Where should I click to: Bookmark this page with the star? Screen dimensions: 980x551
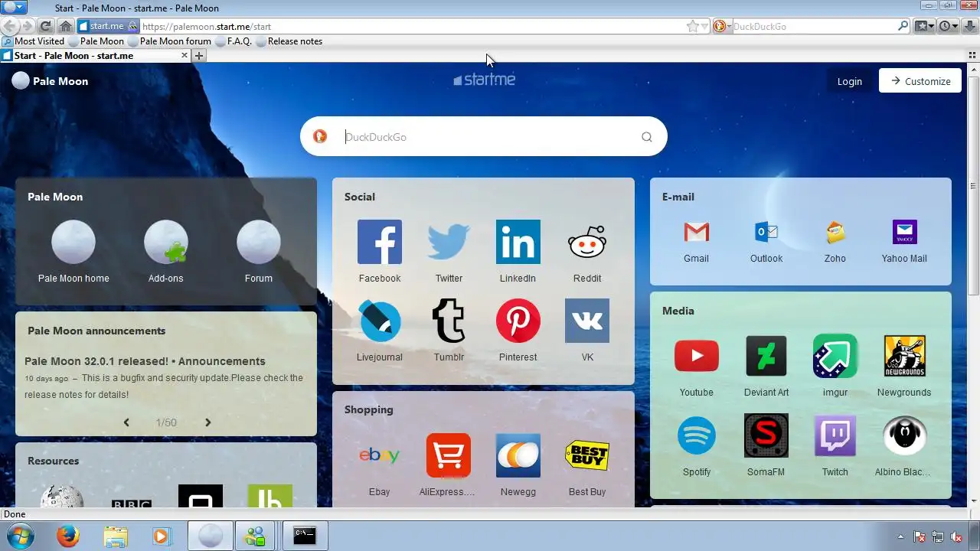[692, 26]
